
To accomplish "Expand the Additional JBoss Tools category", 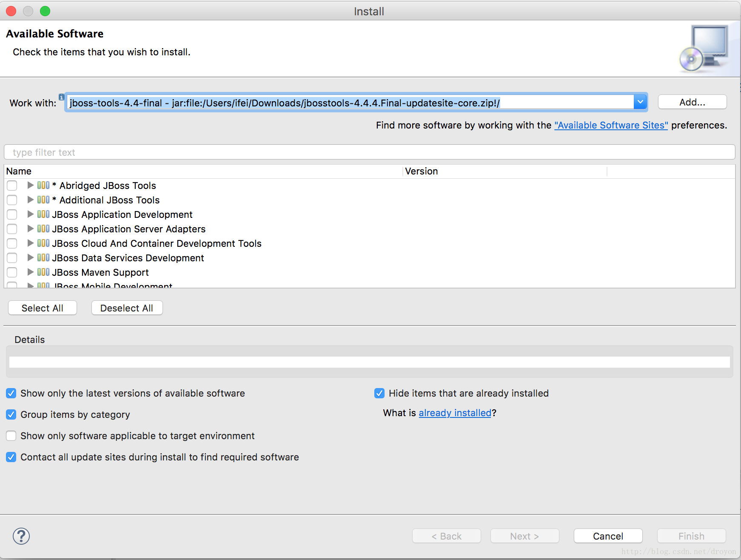I will pos(30,200).
